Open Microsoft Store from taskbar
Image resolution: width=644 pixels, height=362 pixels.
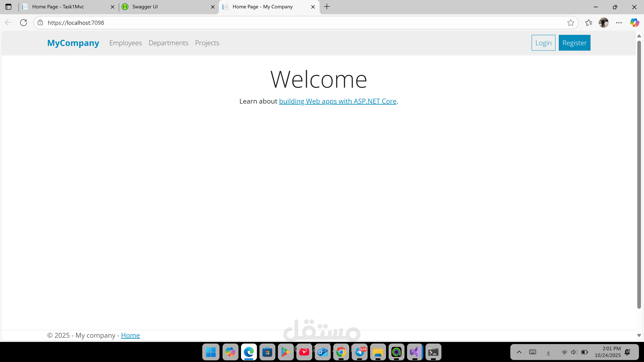coord(267,352)
